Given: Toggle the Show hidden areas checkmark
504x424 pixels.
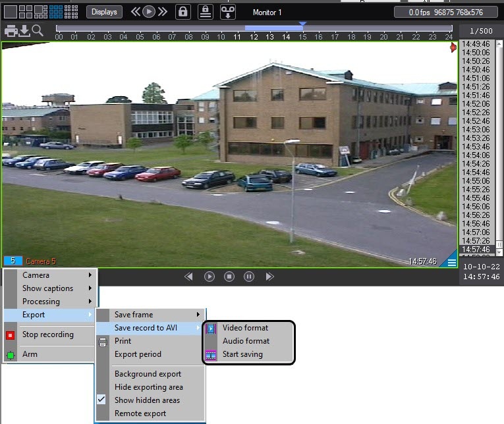Looking at the screenshot, I should click(102, 400).
